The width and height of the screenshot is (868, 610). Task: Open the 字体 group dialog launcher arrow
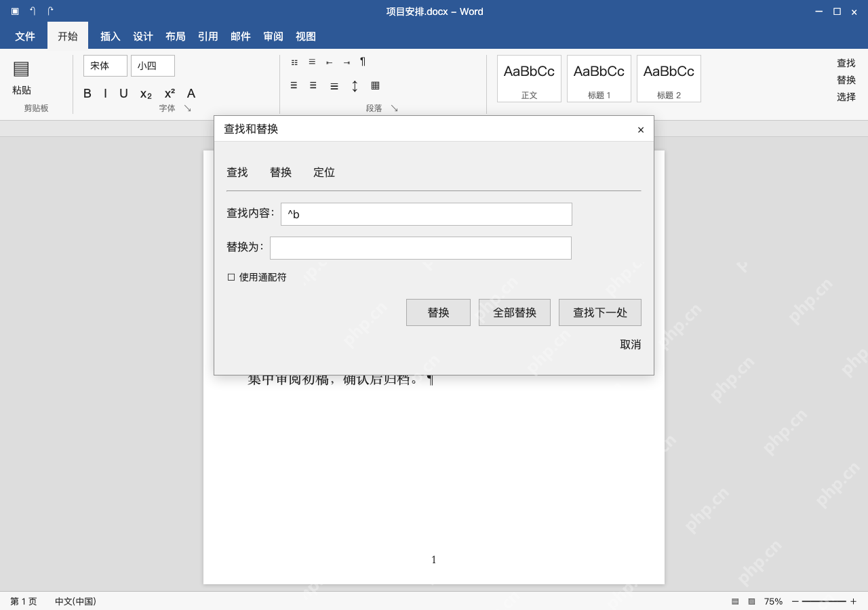188,108
